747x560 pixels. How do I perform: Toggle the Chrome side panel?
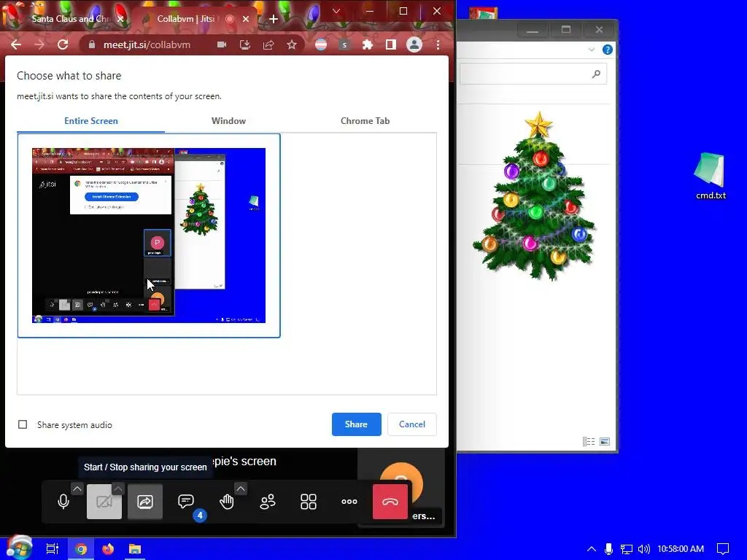(391, 44)
